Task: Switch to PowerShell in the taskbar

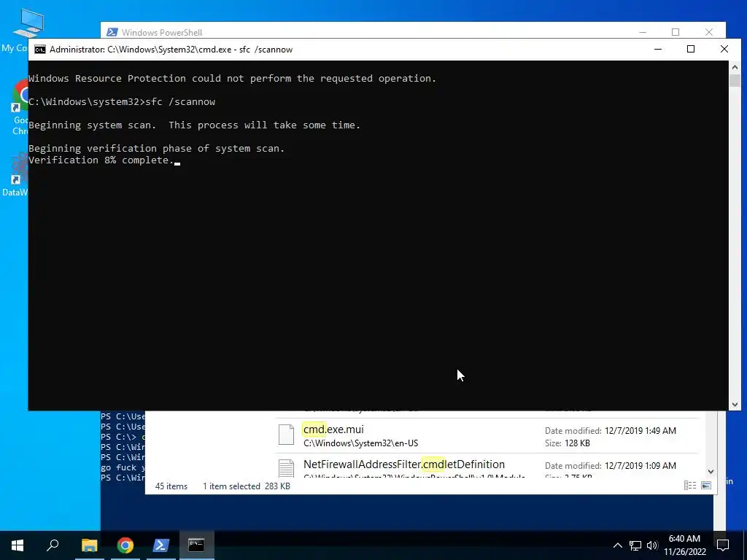Action: (x=161, y=545)
